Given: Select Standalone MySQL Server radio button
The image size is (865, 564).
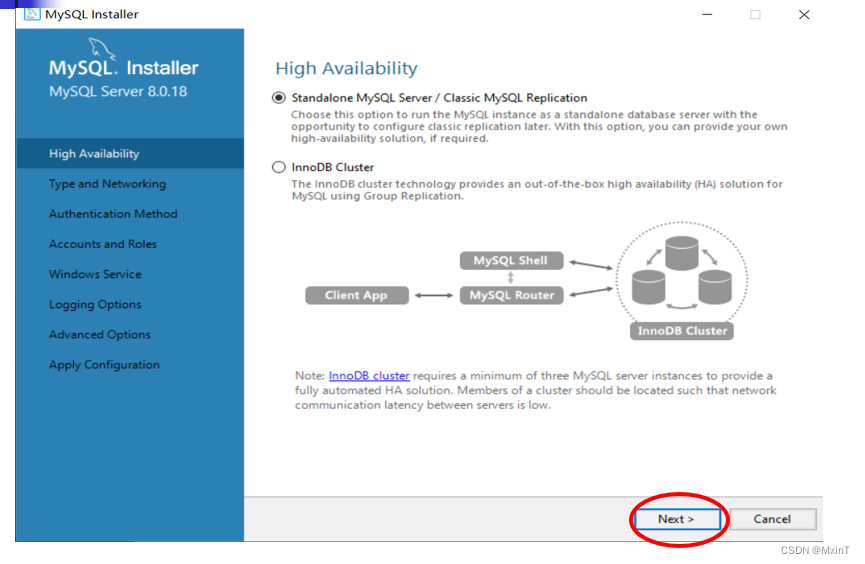Looking at the screenshot, I should pyautogui.click(x=279, y=98).
